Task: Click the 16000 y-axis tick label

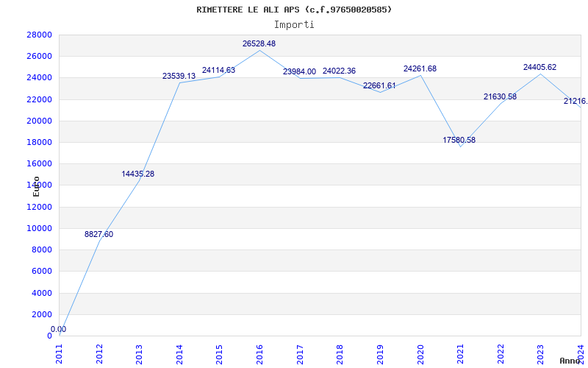Action: pyautogui.click(x=40, y=163)
